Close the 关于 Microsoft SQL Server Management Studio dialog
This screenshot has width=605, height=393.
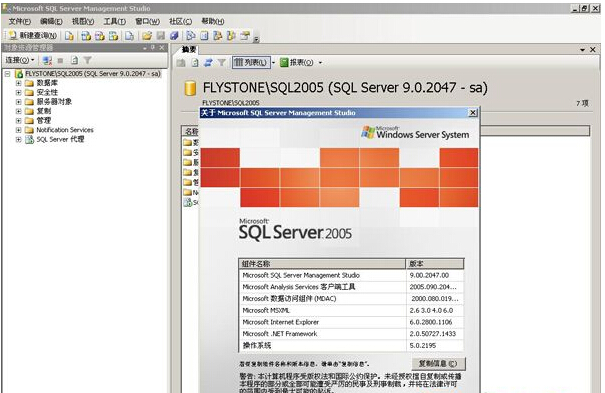473,113
